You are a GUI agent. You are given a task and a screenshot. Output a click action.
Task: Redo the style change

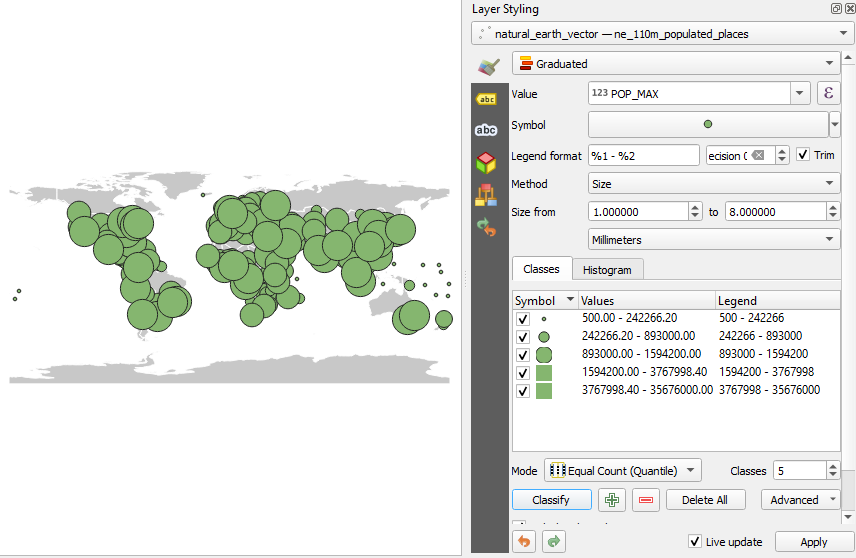point(554,541)
